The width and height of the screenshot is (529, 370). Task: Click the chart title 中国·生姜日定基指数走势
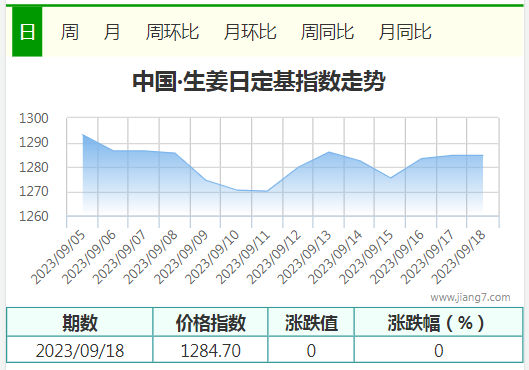[259, 81]
